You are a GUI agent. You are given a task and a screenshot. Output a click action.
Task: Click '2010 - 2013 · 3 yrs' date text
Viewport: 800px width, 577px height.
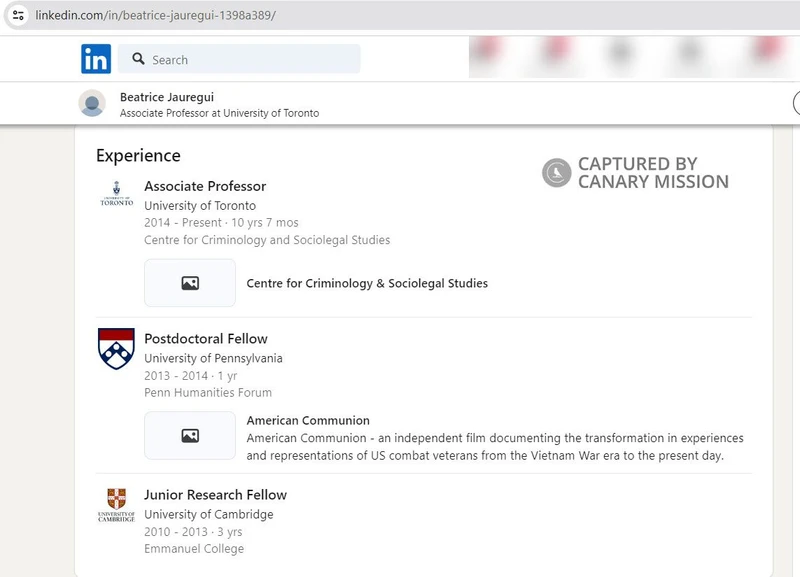[x=193, y=532]
